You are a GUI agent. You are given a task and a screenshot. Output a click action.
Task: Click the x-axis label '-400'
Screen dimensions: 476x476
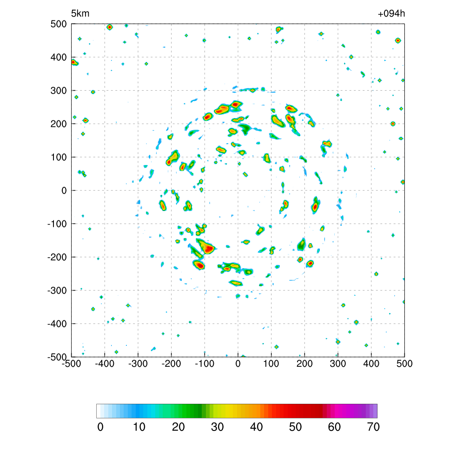tap(105, 364)
